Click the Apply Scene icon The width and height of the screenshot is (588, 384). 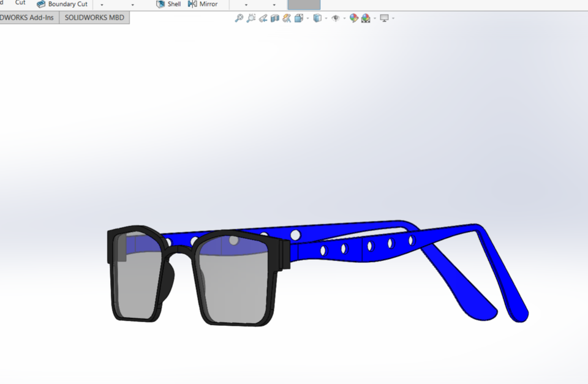coord(365,18)
